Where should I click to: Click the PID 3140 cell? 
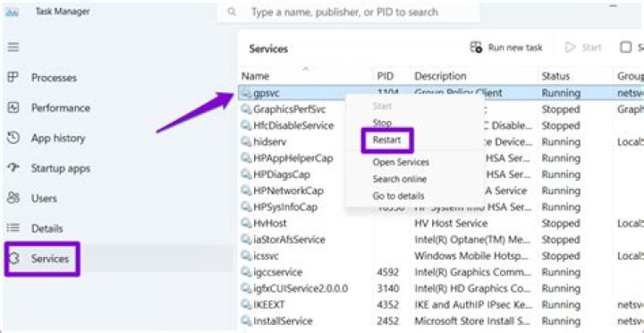click(387, 288)
